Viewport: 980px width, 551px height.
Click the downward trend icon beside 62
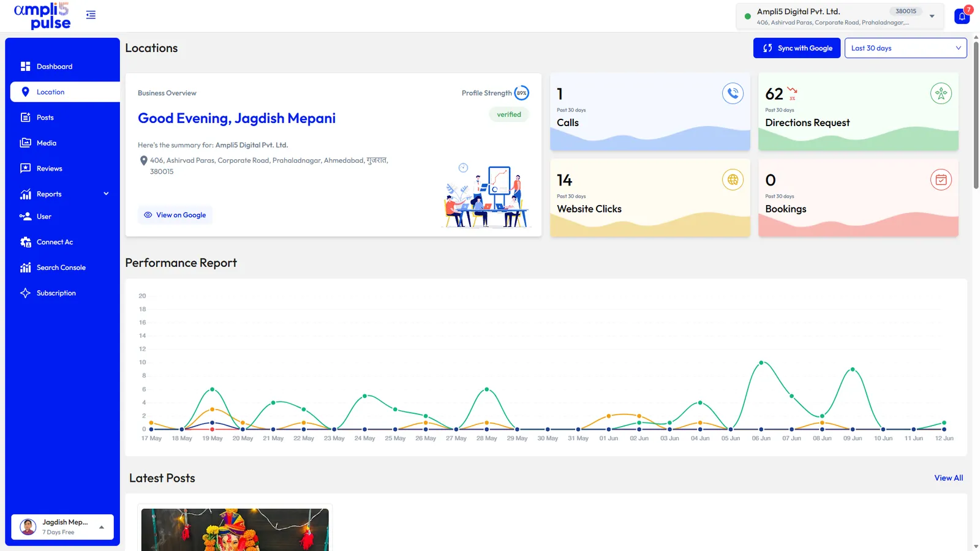tap(792, 91)
